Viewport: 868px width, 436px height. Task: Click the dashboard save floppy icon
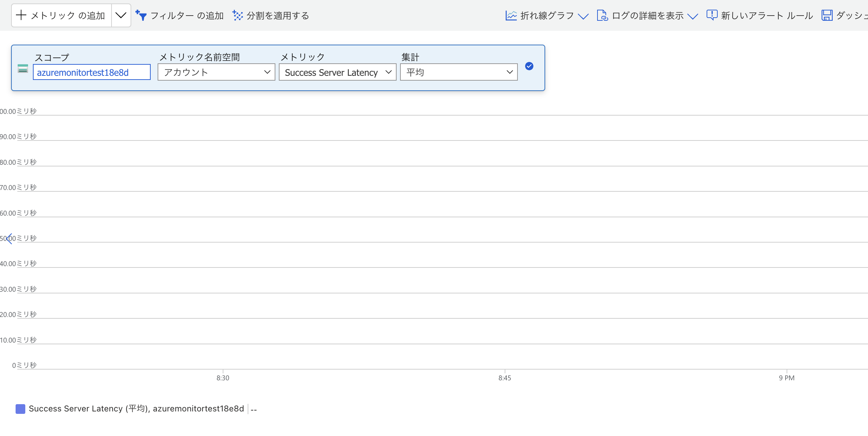click(x=827, y=16)
